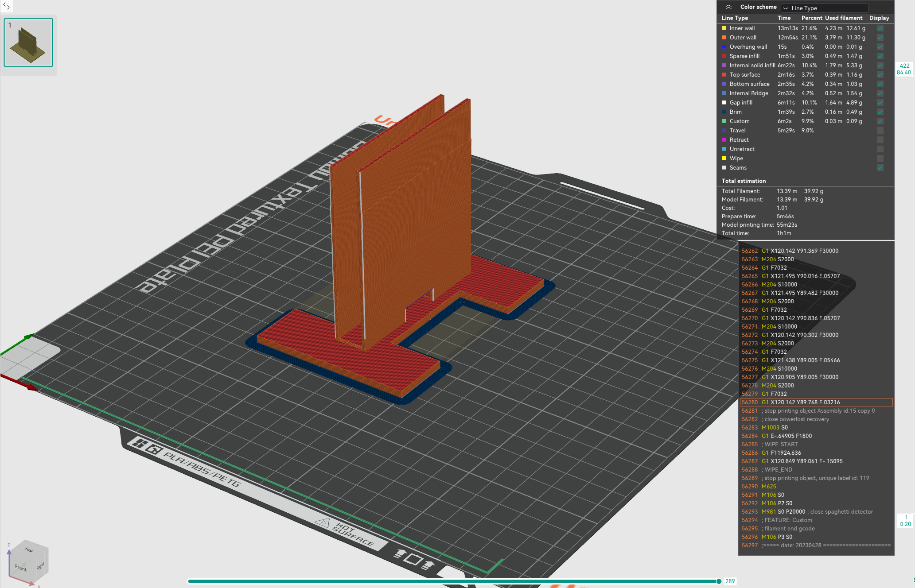
Task: Uncheck Top surface display checkbox
Action: tap(880, 75)
